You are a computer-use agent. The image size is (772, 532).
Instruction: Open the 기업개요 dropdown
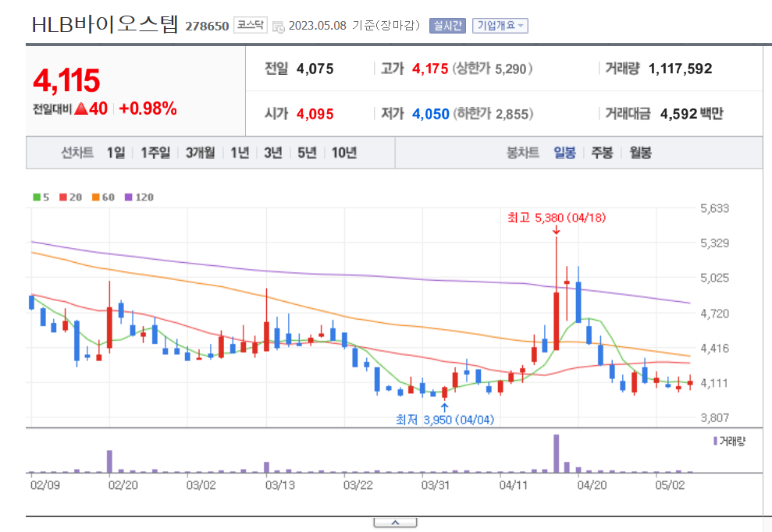[500, 26]
